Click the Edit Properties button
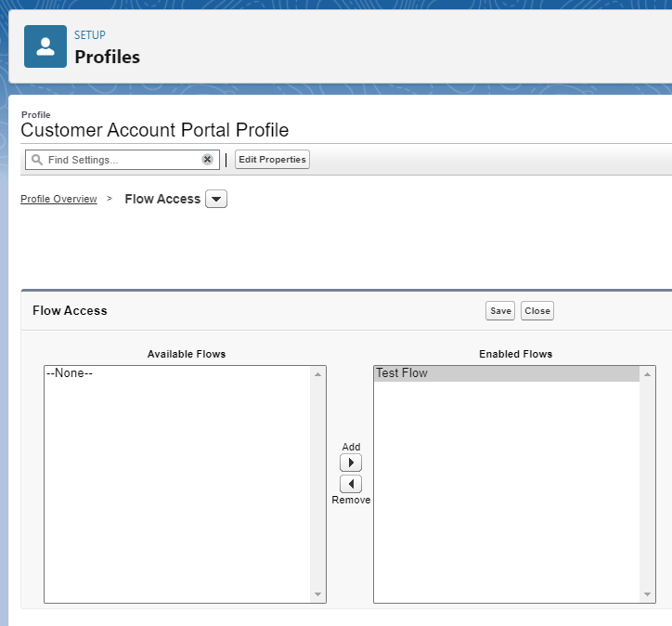This screenshot has height=626, width=672. click(272, 160)
